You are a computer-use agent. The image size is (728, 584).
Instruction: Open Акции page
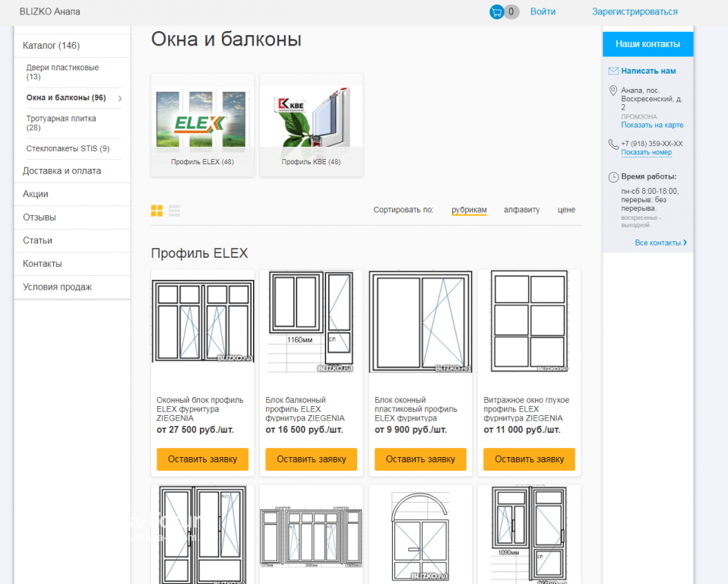coord(72,194)
